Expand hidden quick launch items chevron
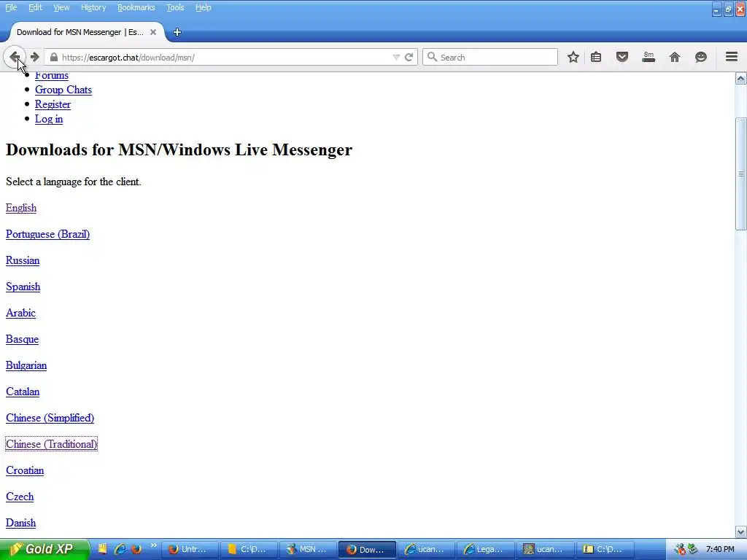Image resolution: width=747 pixels, height=560 pixels. [153, 545]
